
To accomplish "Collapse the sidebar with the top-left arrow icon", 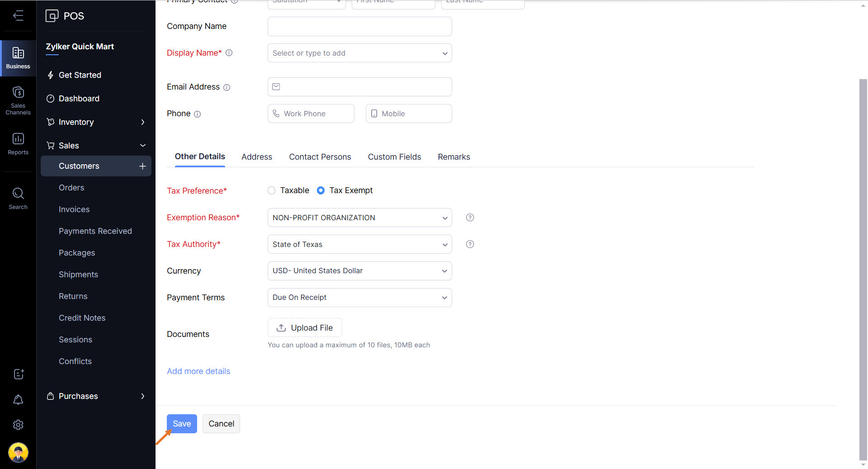I will point(18,16).
